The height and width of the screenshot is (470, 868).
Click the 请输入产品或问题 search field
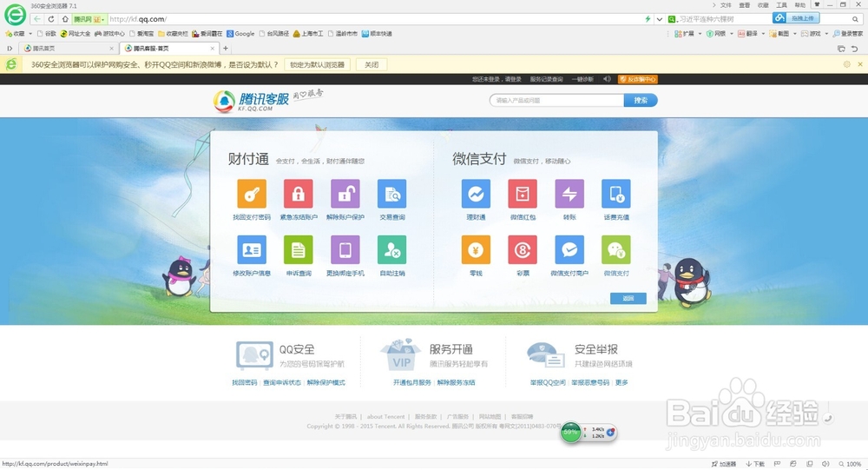pyautogui.click(x=557, y=100)
